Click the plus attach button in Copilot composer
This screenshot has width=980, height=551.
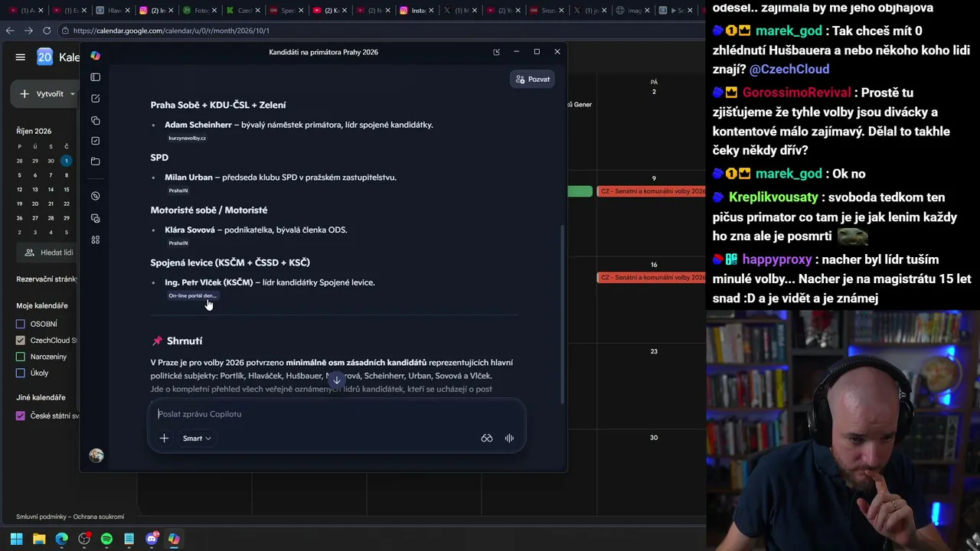coord(164,438)
